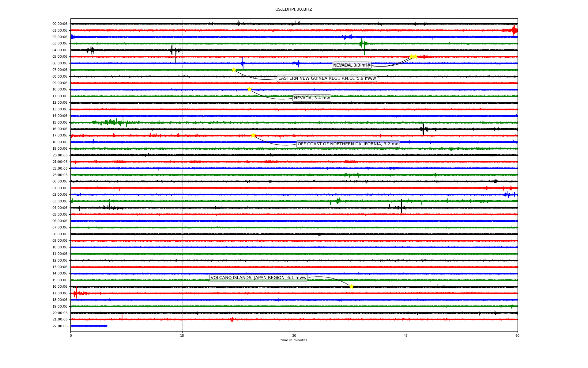Image resolution: width=588 pixels, height=368 pixels.
Task: Click the Volcano Islands earthquake star marker
Action: pos(351,286)
